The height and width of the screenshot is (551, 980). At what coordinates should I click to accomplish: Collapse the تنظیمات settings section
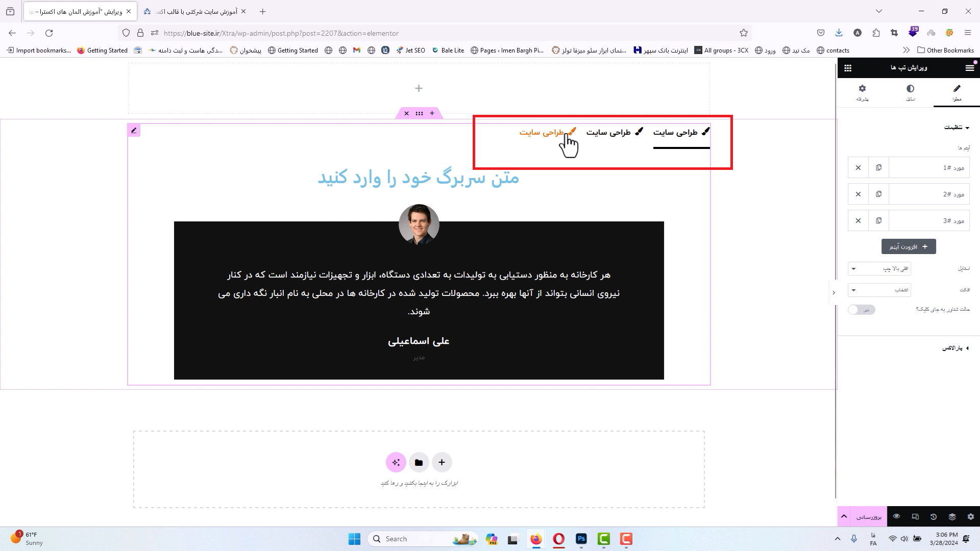957,128
